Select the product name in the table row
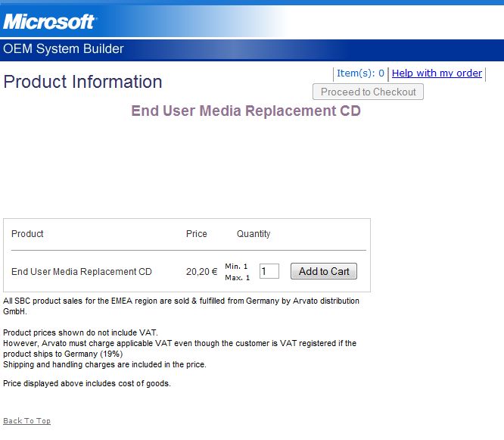Viewport: 504px width, 440px height. coord(82,272)
